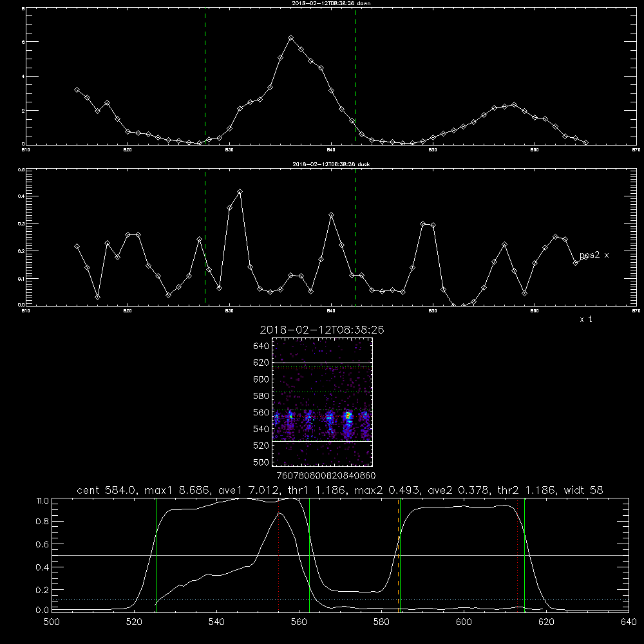Click left green dashed line in dawn plot
This screenshot has width=644, height=644.
205,77
